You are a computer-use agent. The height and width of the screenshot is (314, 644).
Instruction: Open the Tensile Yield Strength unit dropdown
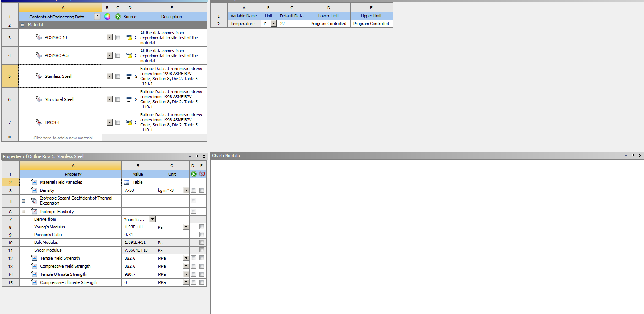[186, 258]
